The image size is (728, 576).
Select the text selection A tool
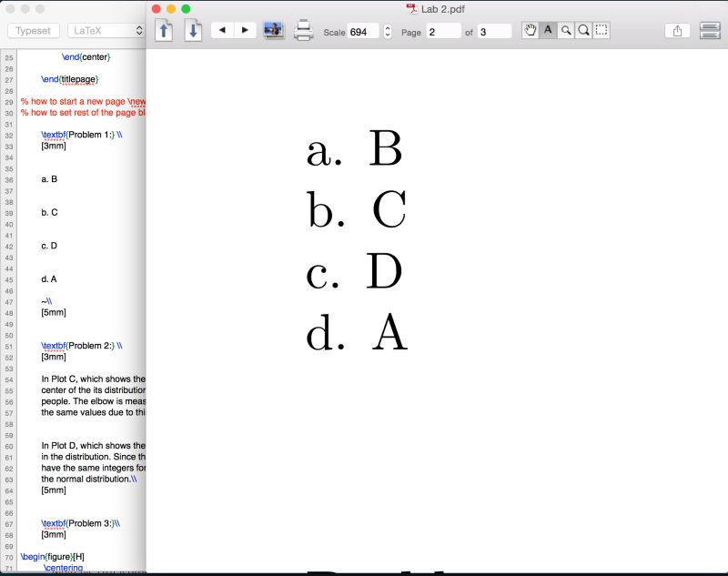pyautogui.click(x=548, y=31)
